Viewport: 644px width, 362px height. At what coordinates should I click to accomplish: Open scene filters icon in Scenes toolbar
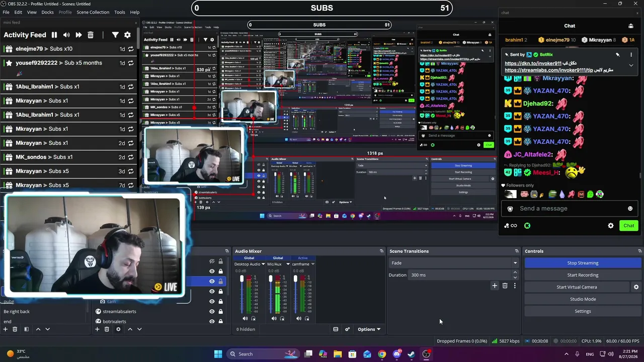tap(26, 329)
